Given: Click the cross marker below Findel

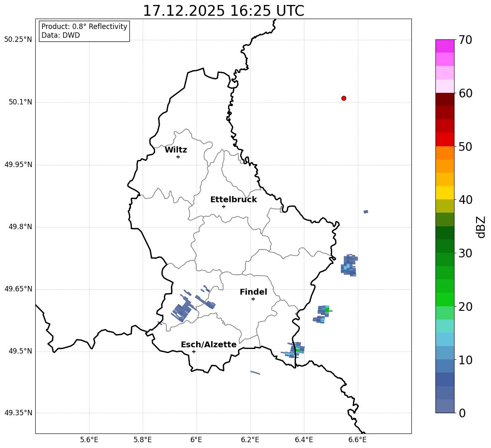Looking at the screenshot, I should click(x=253, y=299).
